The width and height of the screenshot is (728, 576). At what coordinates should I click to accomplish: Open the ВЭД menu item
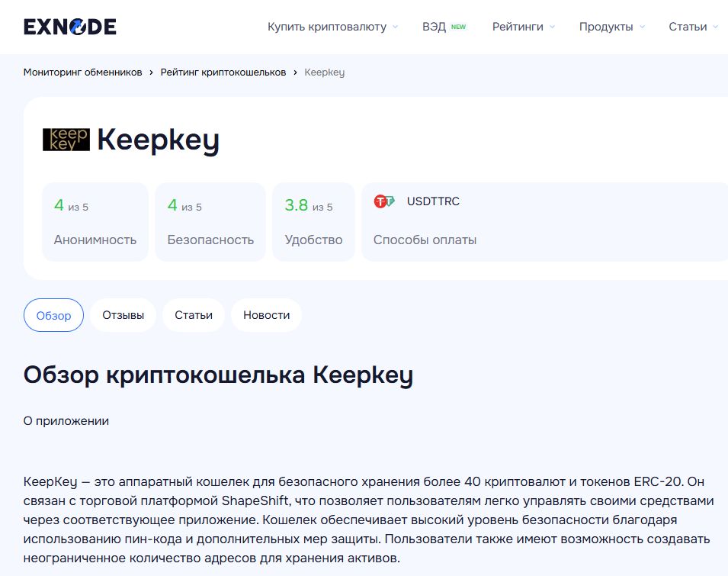(x=434, y=27)
